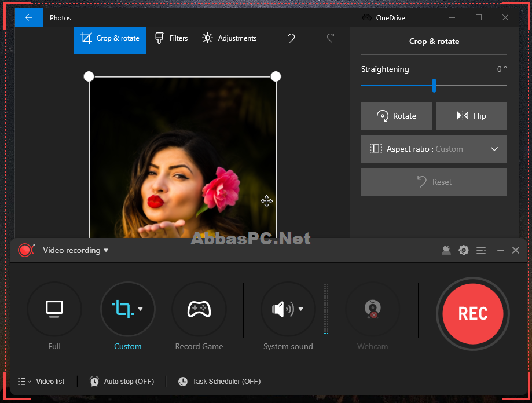Open Auto stop (OFF) settings
Viewport: 532px width, 403px height.
point(129,382)
